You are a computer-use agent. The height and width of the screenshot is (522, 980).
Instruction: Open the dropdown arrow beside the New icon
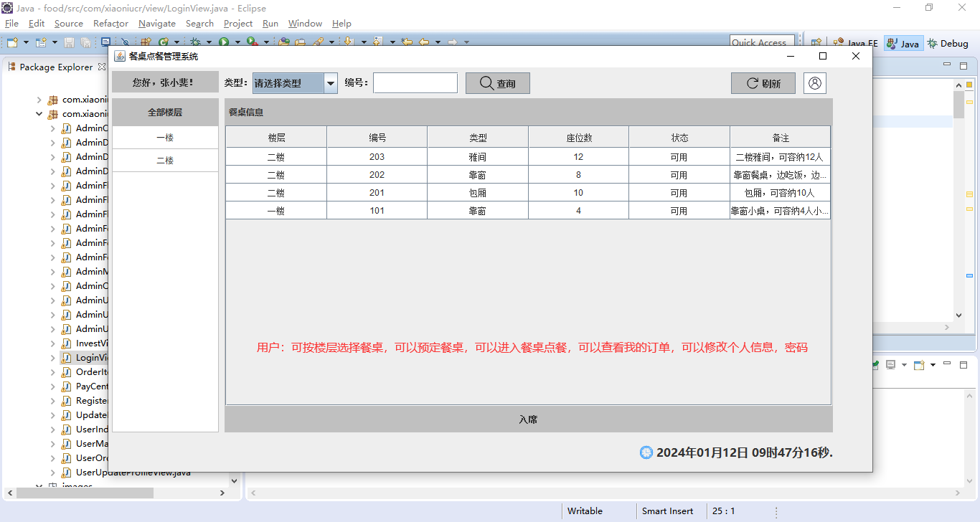[x=26, y=43]
